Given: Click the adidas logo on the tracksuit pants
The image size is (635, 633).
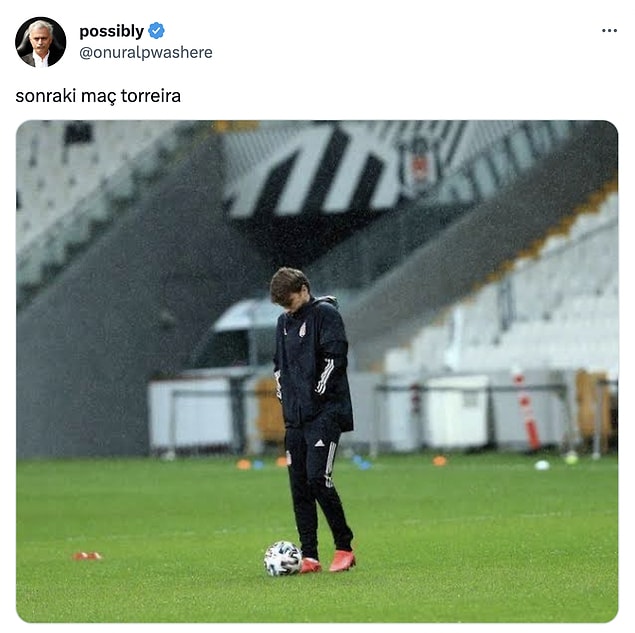Looking at the screenshot, I should pos(320,443).
